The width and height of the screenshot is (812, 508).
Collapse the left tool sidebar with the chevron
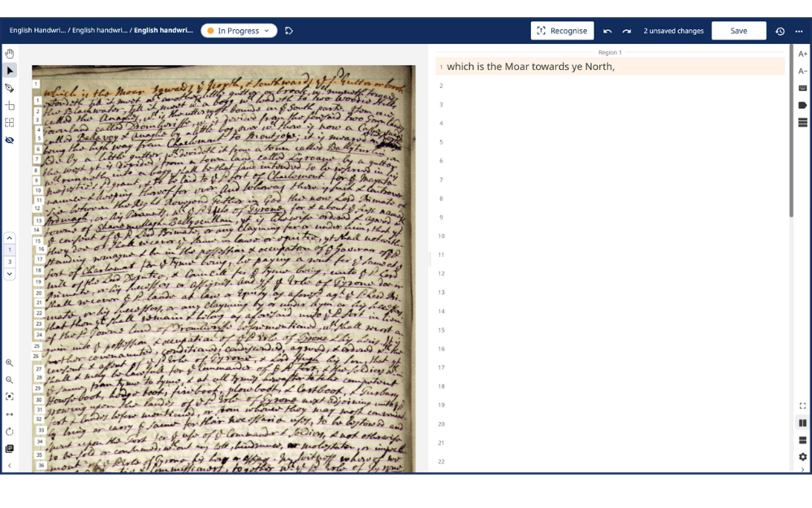pyautogui.click(x=9, y=465)
